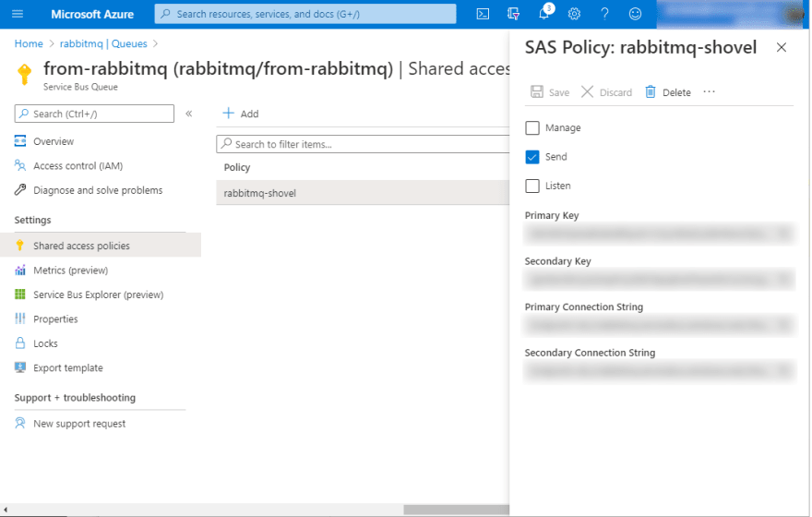Click the Delete label in SAS Policy

point(676,92)
